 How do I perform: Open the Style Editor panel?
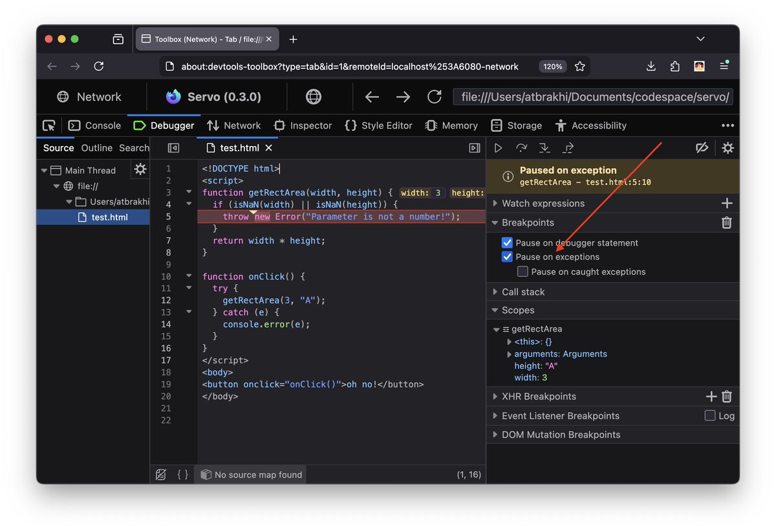coord(378,125)
